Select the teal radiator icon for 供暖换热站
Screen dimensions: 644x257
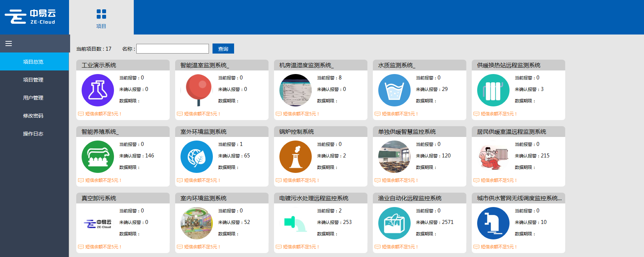[493, 90]
